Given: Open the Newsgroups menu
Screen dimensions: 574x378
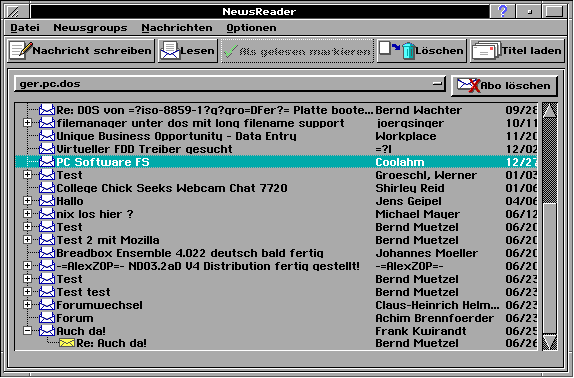Looking at the screenshot, I should pos(90,28).
